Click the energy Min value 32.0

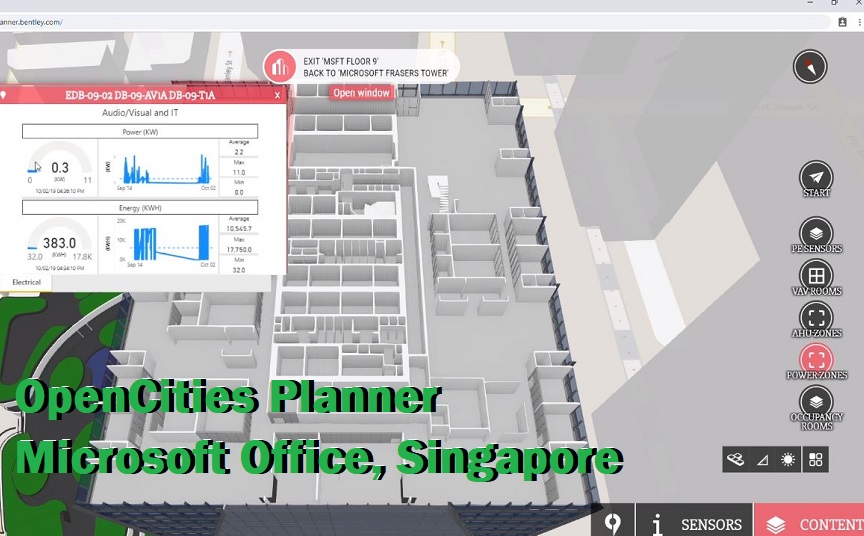click(239, 270)
